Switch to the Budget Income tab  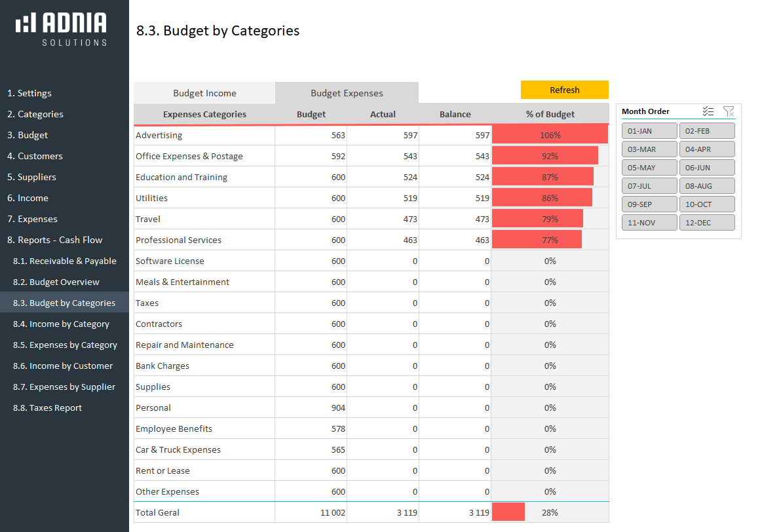[204, 93]
